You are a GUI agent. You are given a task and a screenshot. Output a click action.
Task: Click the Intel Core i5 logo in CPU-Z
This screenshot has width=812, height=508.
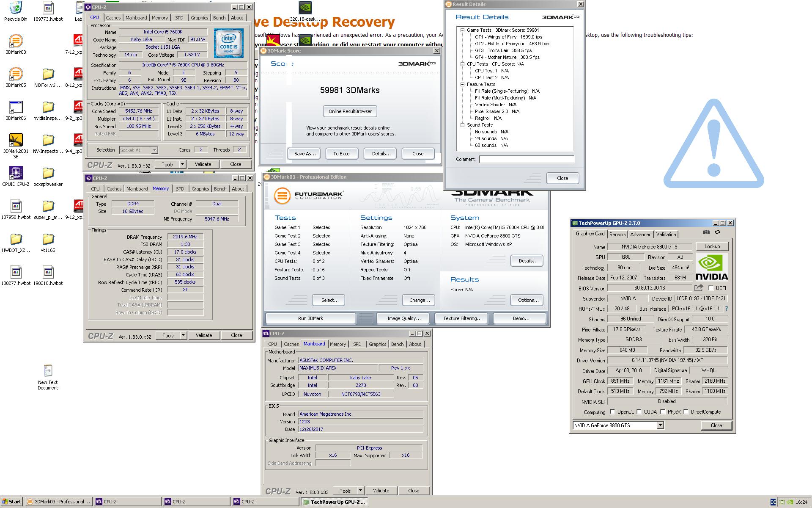tap(228, 43)
